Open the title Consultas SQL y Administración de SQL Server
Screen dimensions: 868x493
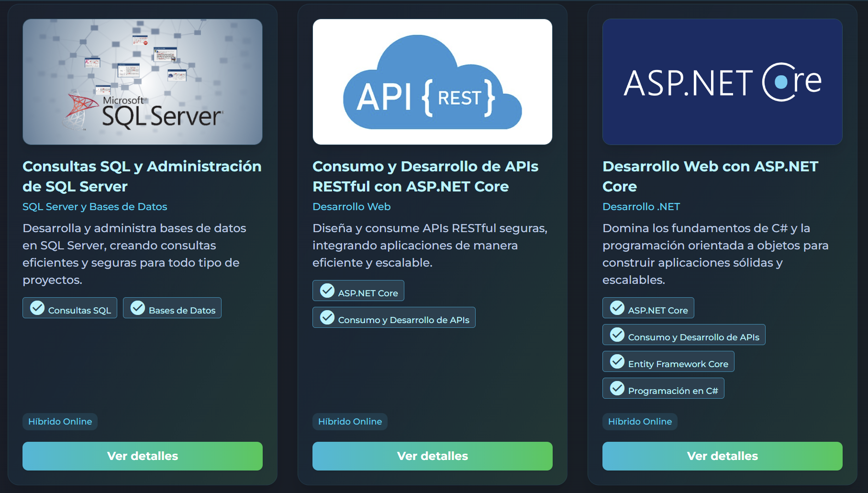[142, 176]
